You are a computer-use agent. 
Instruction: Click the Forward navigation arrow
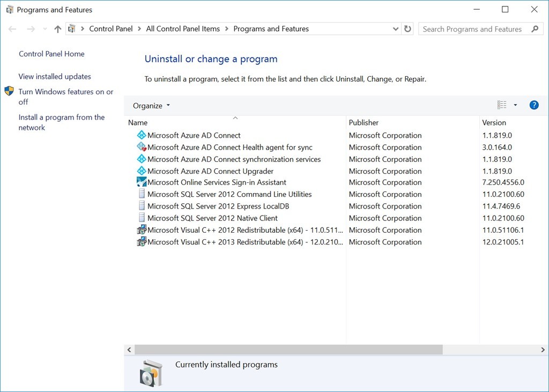31,29
